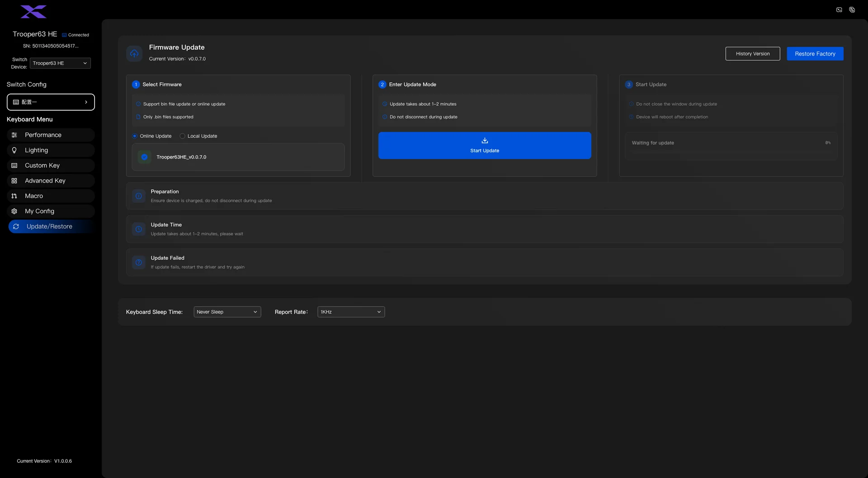Click 'Ensure device is charged' preparation text
The height and width of the screenshot is (478, 868).
coord(211,201)
